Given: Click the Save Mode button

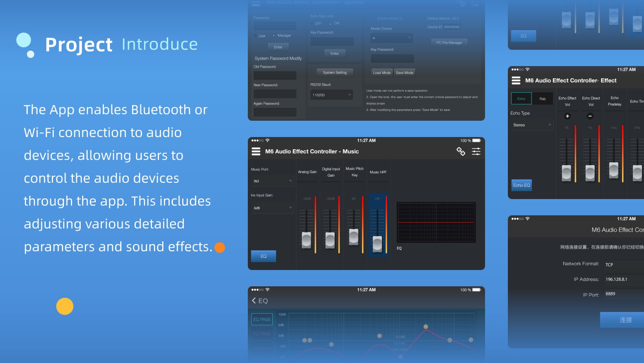Looking at the screenshot, I should (404, 73).
